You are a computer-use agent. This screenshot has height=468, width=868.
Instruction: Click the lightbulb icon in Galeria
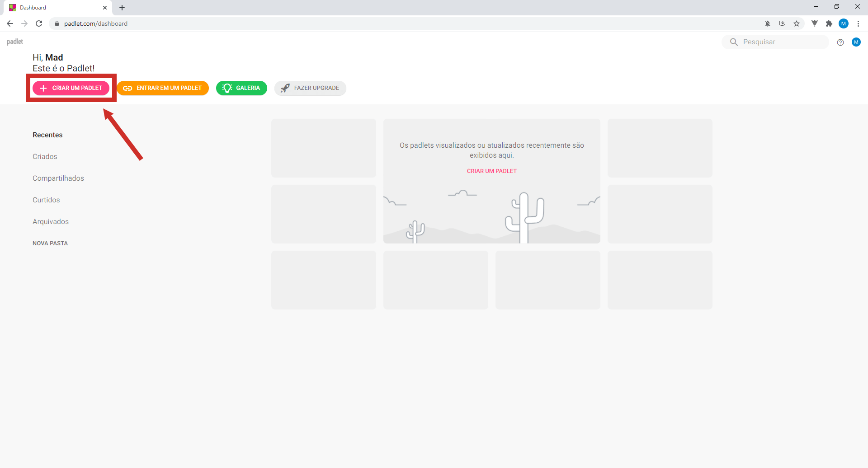[x=227, y=88]
